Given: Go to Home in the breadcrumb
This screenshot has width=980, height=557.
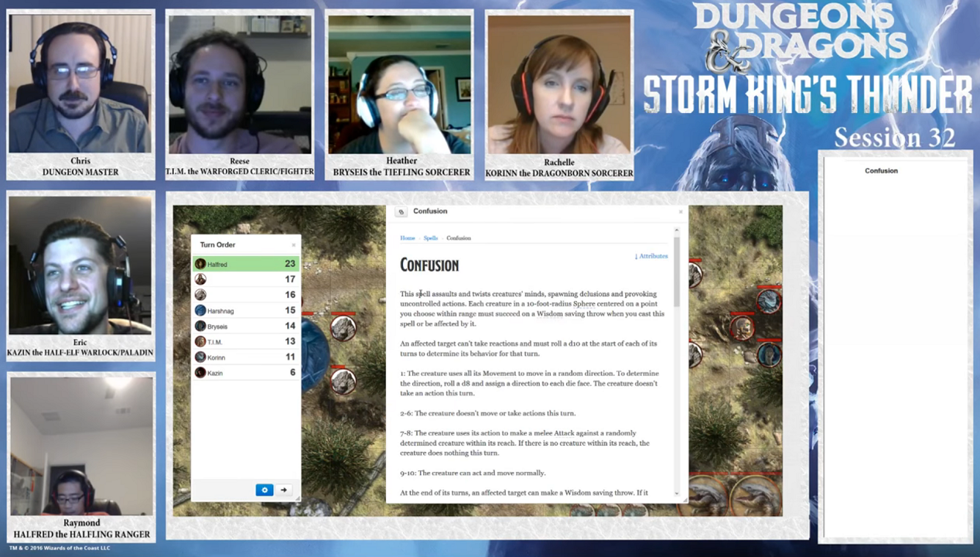Looking at the screenshot, I should coord(407,238).
